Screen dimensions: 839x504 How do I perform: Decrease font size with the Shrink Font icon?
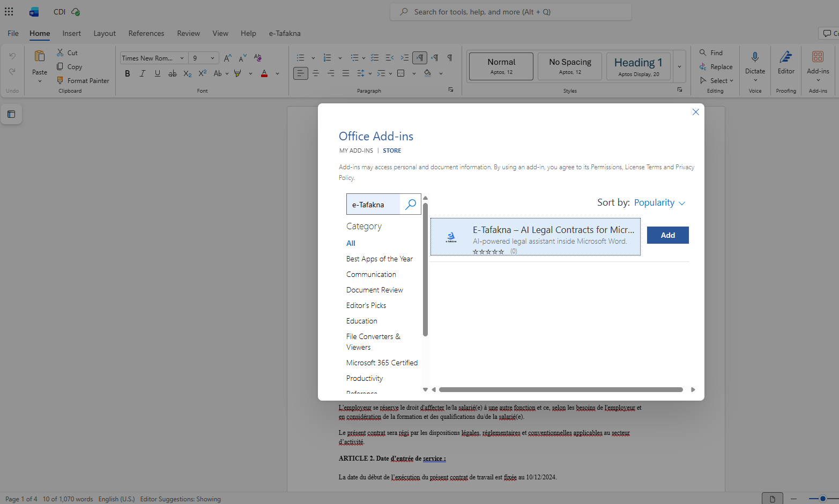[243, 58]
